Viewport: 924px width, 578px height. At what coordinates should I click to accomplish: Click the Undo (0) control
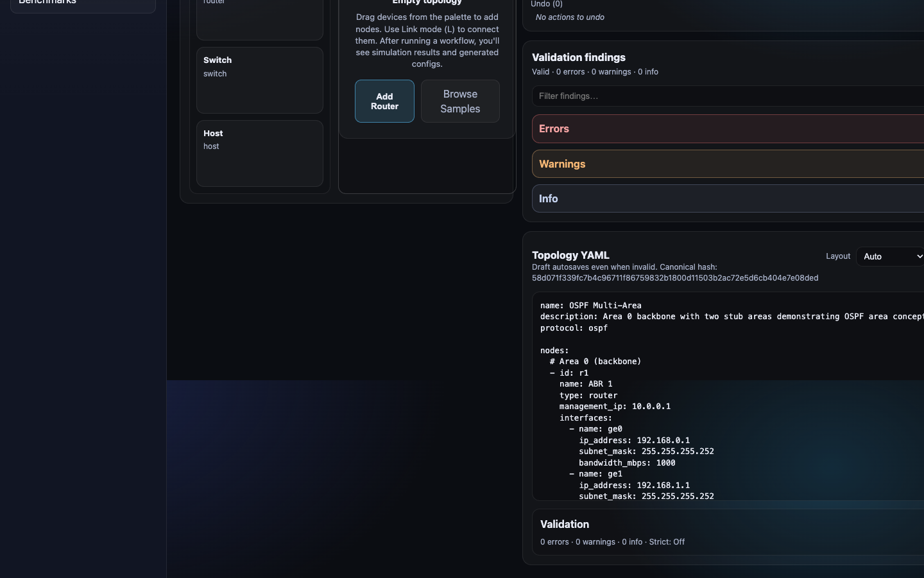click(546, 4)
